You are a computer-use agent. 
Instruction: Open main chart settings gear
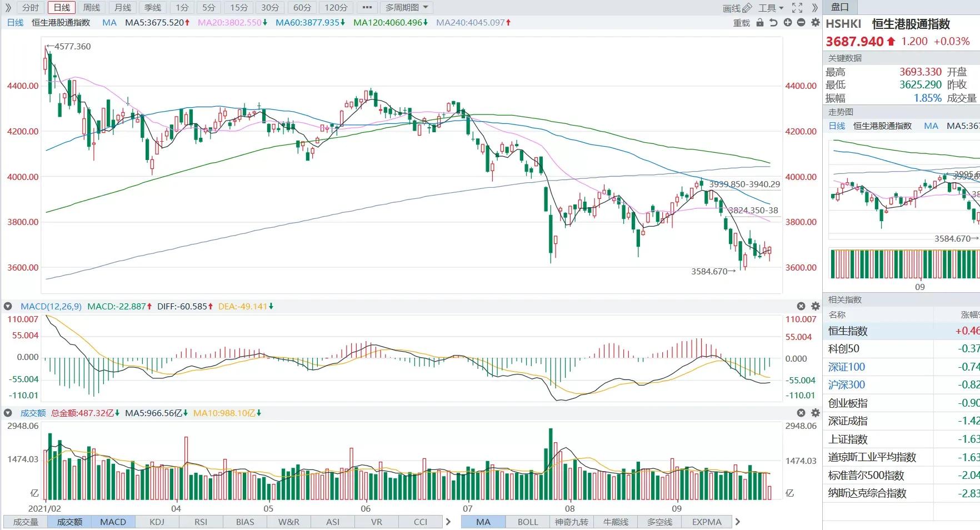[x=816, y=23]
